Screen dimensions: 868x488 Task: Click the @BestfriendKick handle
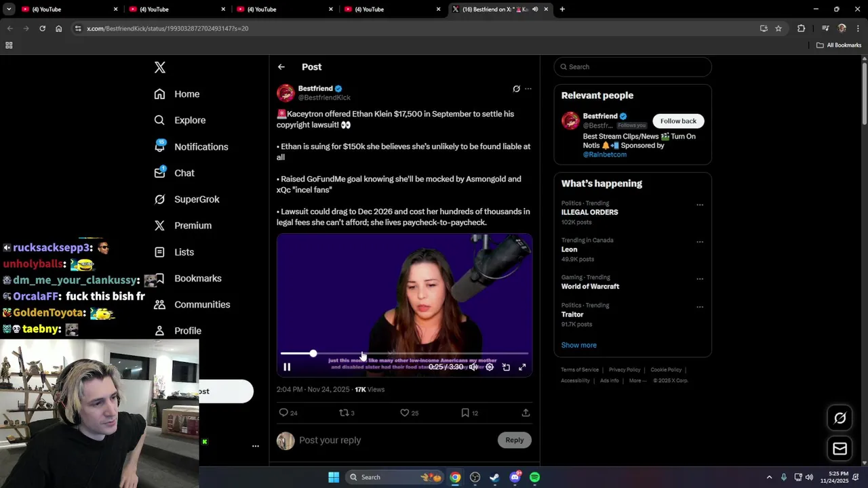324,98
